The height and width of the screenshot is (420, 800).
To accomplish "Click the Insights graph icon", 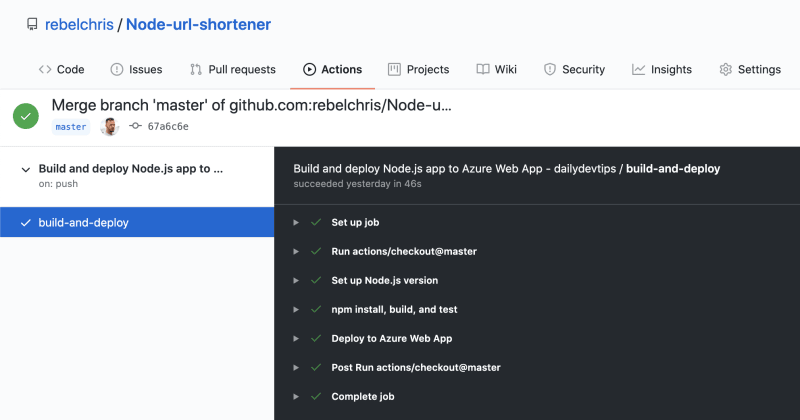I will [638, 69].
